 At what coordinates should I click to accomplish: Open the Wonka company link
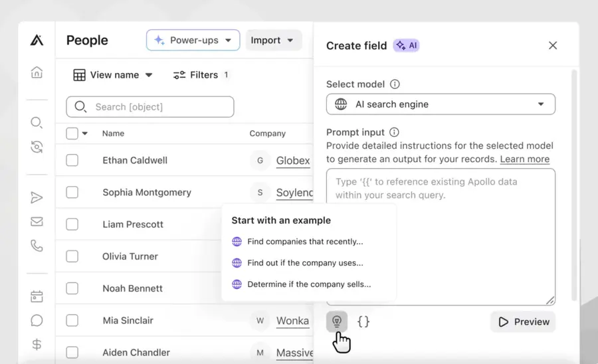click(292, 321)
